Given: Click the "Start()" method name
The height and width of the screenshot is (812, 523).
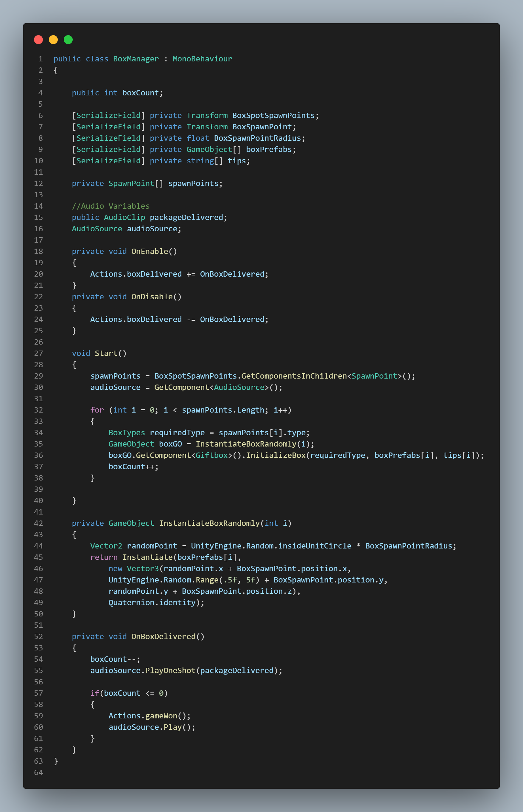Looking at the screenshot, I should (x=111, y=354).
